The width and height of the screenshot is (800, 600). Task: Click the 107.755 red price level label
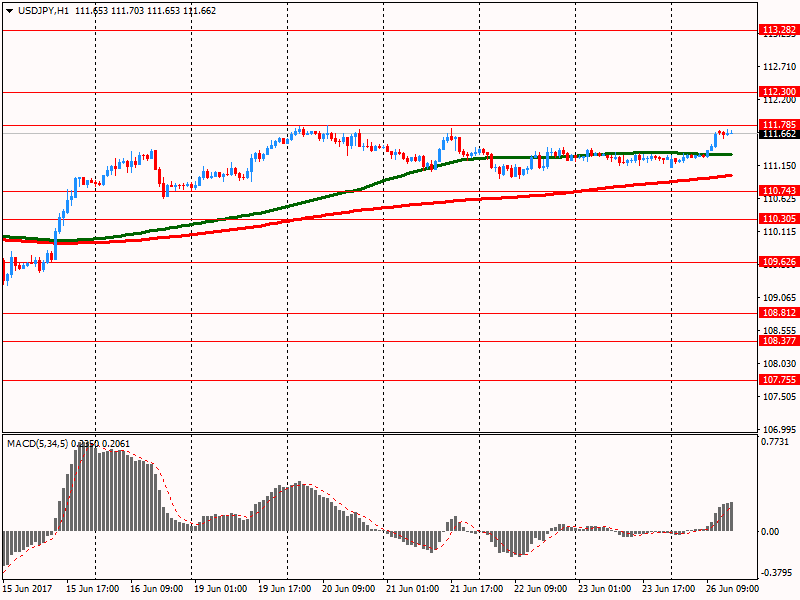coord(779,380)
